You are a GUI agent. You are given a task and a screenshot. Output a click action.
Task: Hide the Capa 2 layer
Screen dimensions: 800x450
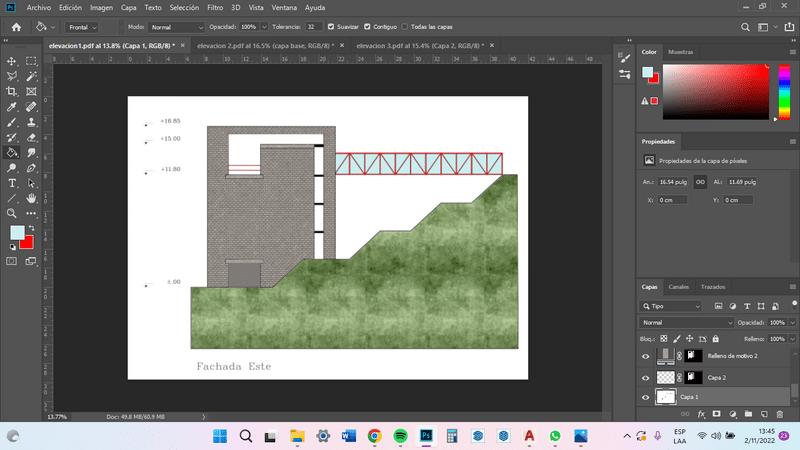click(x=646, y=377)
